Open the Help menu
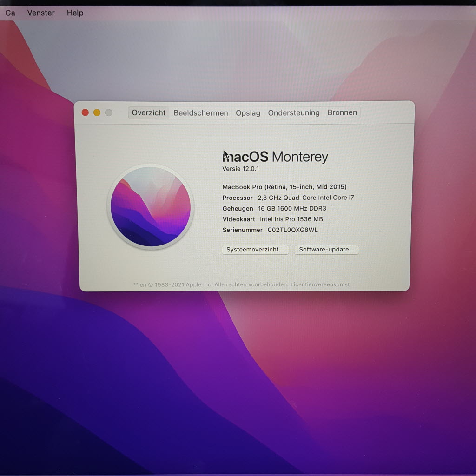 click(75, 13)
